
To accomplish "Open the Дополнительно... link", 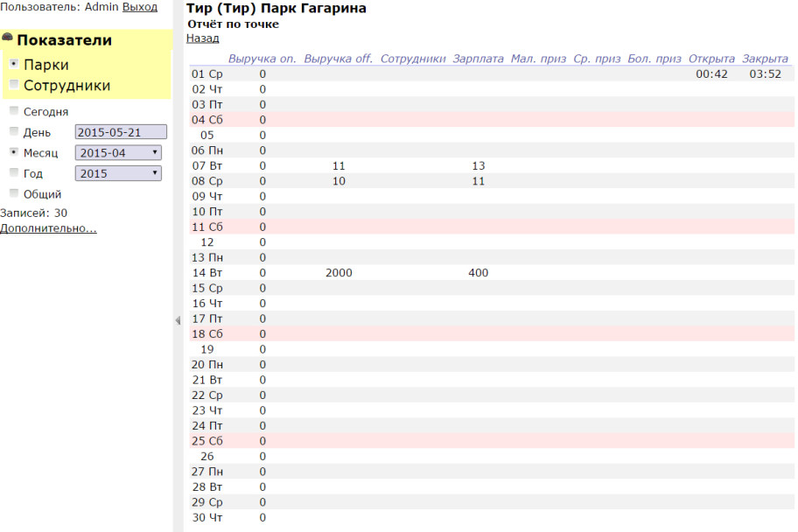I will click(x=48, y=228).
